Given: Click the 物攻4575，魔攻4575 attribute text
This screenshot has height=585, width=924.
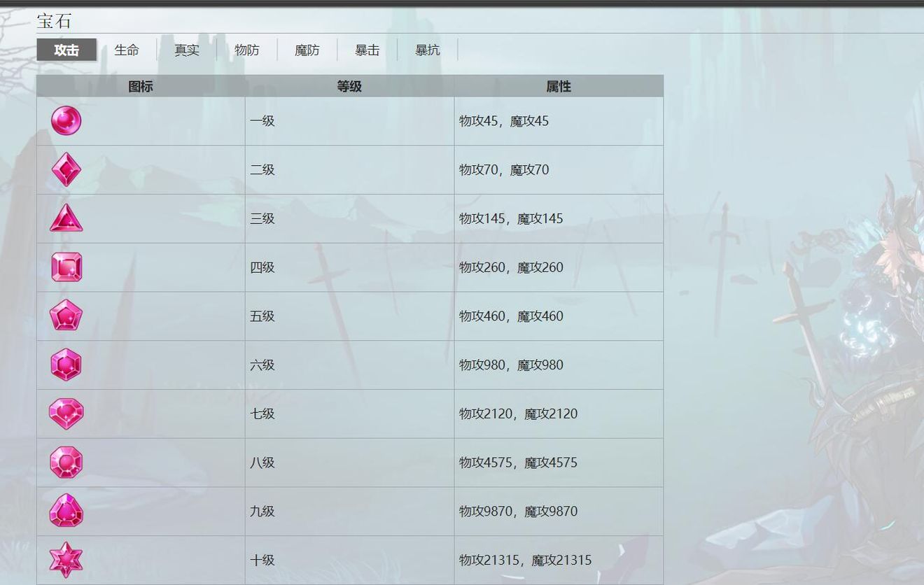Looking at the screenshot, I should coord(519,463).
